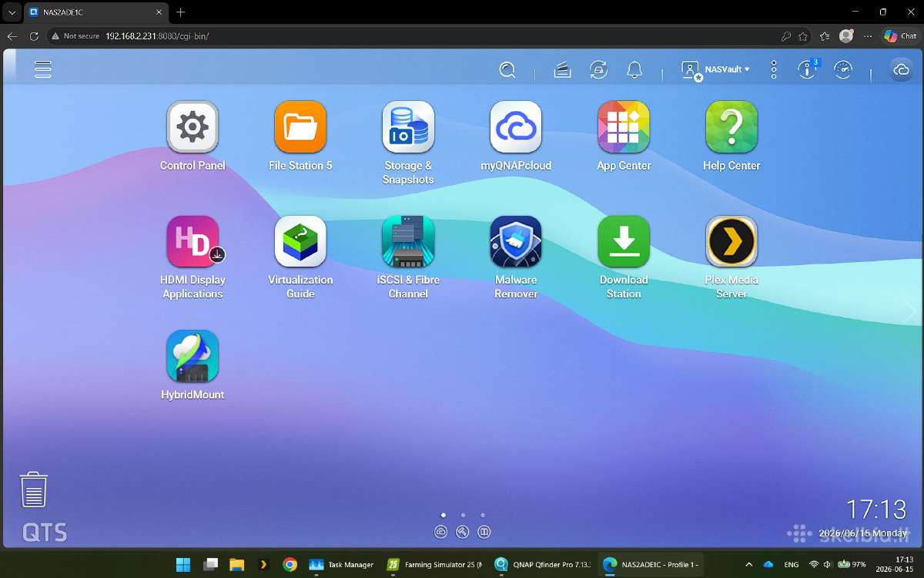Image resolution: width=924 pixels, height=578 pixels.
Task: Go to the first desktop page dot
Action: [443, 515]
